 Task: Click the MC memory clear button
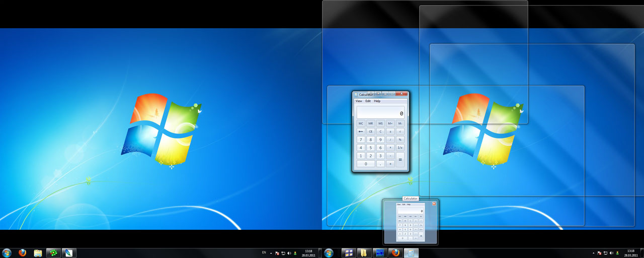tap(361, 123)
